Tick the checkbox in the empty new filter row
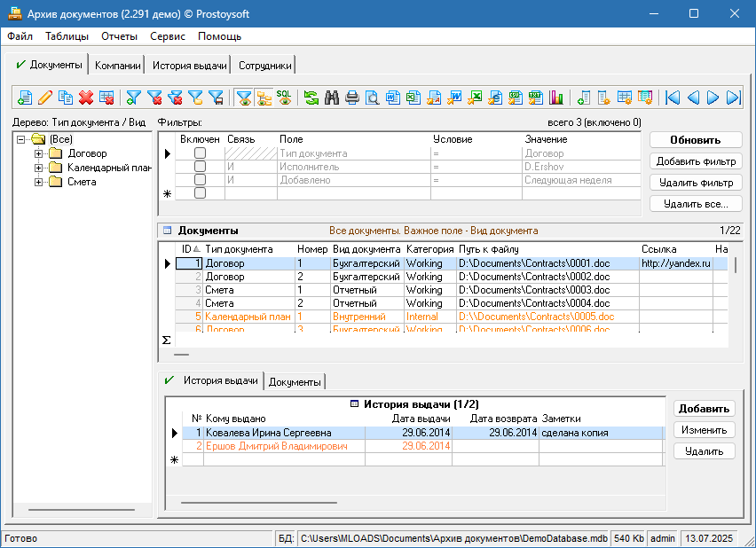 pyautogui.click(x=200, y=193)
